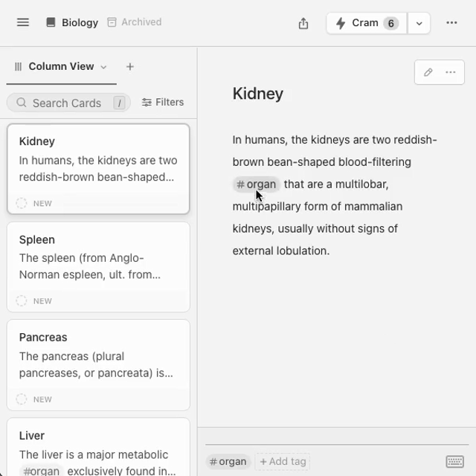The width and height of the screenshot is (476, 476).
Task: Click NEW status circle on Pancreas card
Action: [22, 399]
